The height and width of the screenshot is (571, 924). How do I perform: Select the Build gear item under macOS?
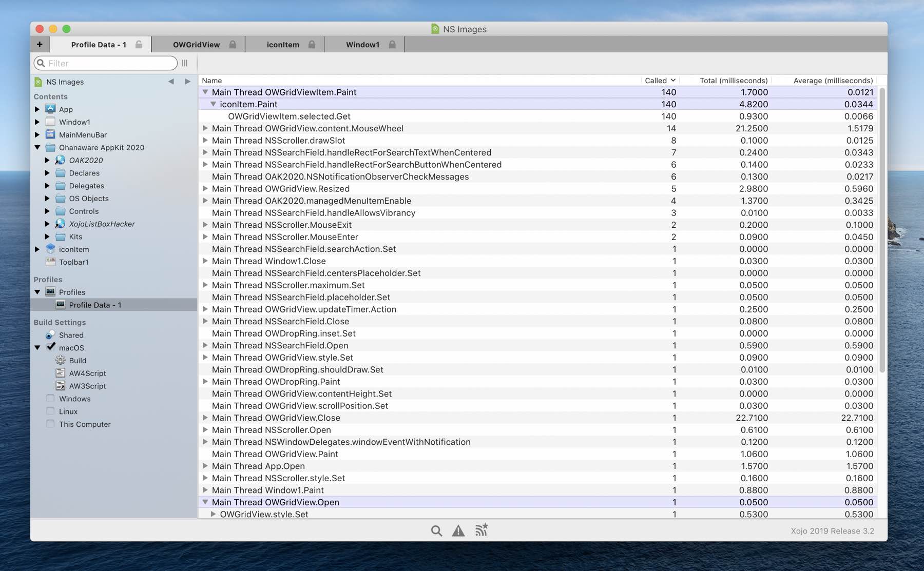click(x=78, y=360)
